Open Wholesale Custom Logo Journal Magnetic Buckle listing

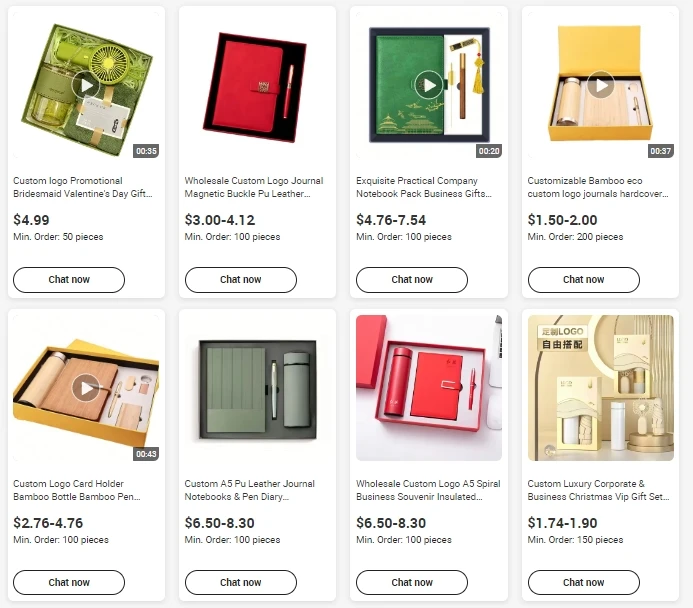[254, 187]
